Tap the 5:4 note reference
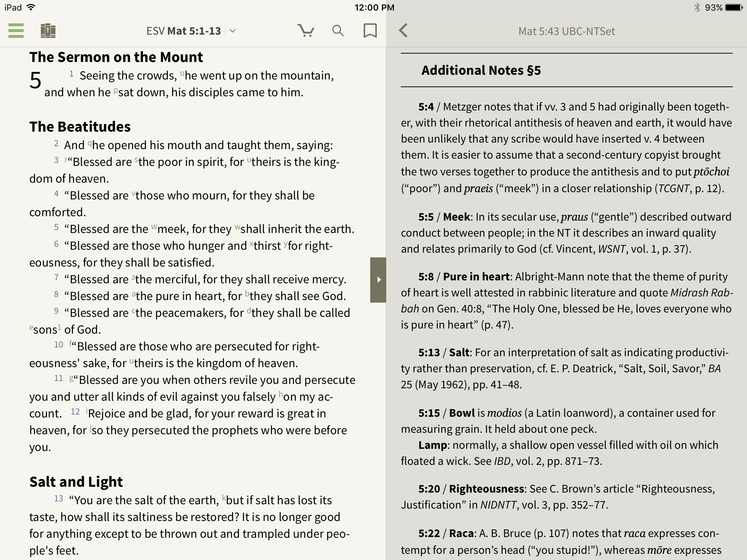Viewport: 747px width, 560px height. coord(426,107)
